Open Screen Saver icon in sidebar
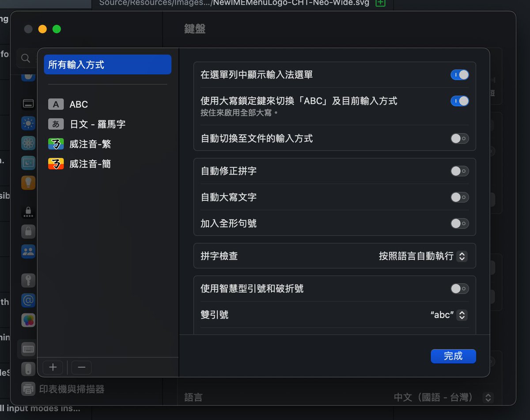The width and height of the screenshot is (530, 420). pyautogui.click(x=28, y=163)
